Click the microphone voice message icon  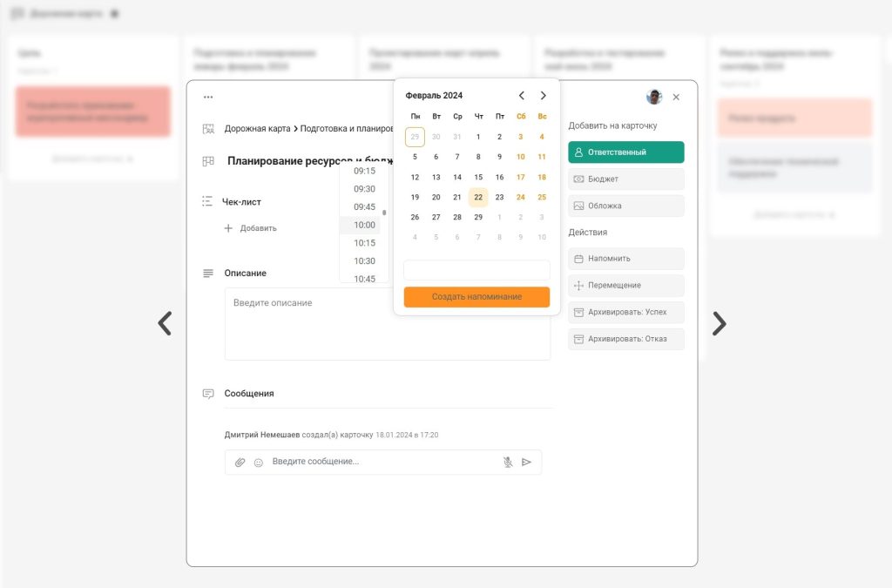point(508,462)
